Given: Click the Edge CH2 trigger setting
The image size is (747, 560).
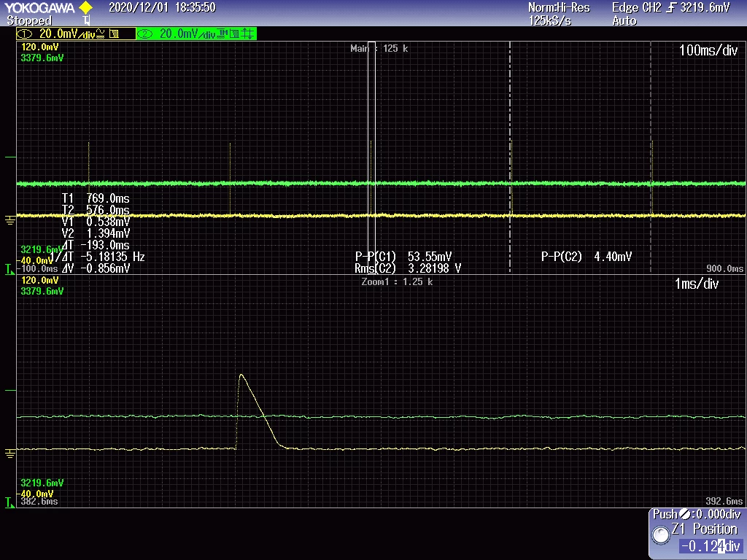Looking at the screenshot, I should pyautogui.click(x=671, y=7).
